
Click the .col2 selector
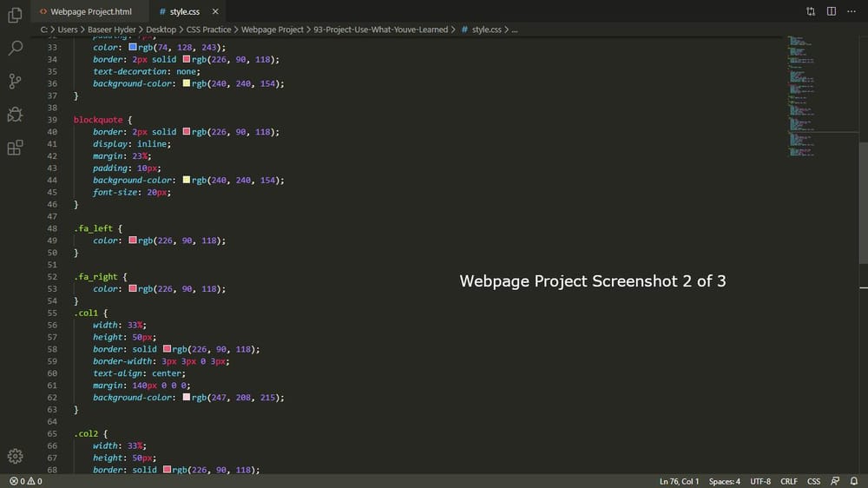click(86, 433)
